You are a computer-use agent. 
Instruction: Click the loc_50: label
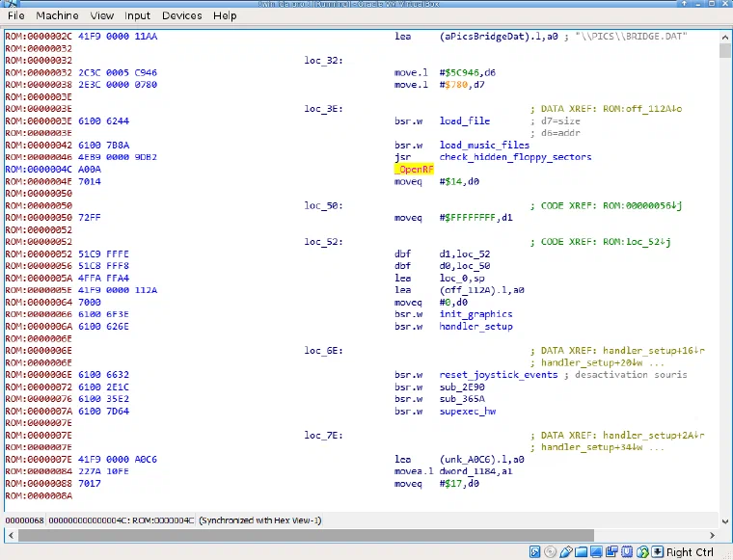pos(323,205)
